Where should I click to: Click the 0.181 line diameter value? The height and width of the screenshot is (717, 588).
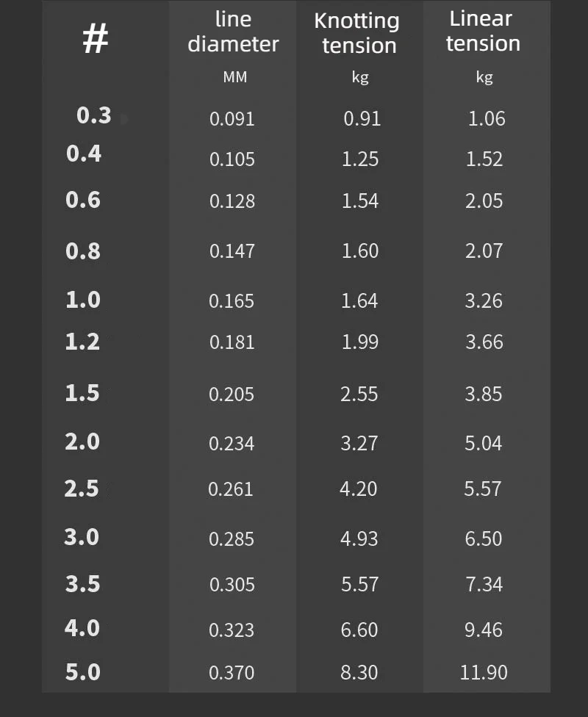click(x=232, y=342)
